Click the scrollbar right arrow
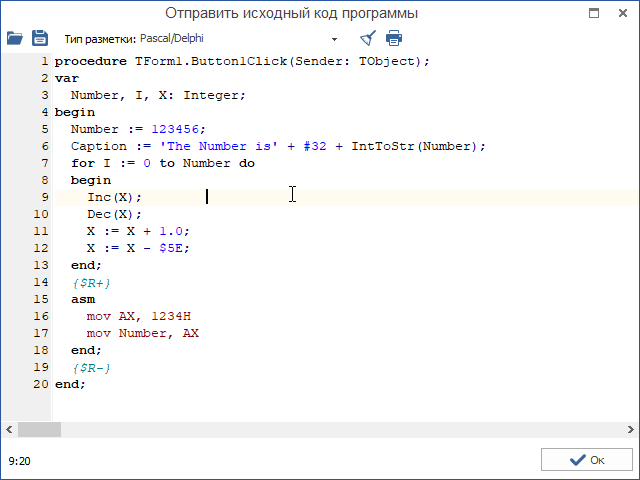The height and width of the screenshot is (480, 640). tap(630, 429)
